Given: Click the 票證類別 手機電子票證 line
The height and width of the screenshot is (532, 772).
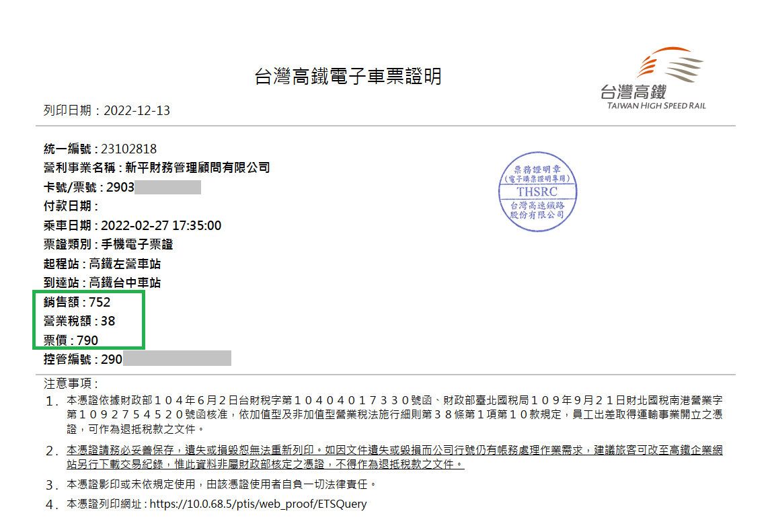Looking at the screenshot, I should click(108, 244).
